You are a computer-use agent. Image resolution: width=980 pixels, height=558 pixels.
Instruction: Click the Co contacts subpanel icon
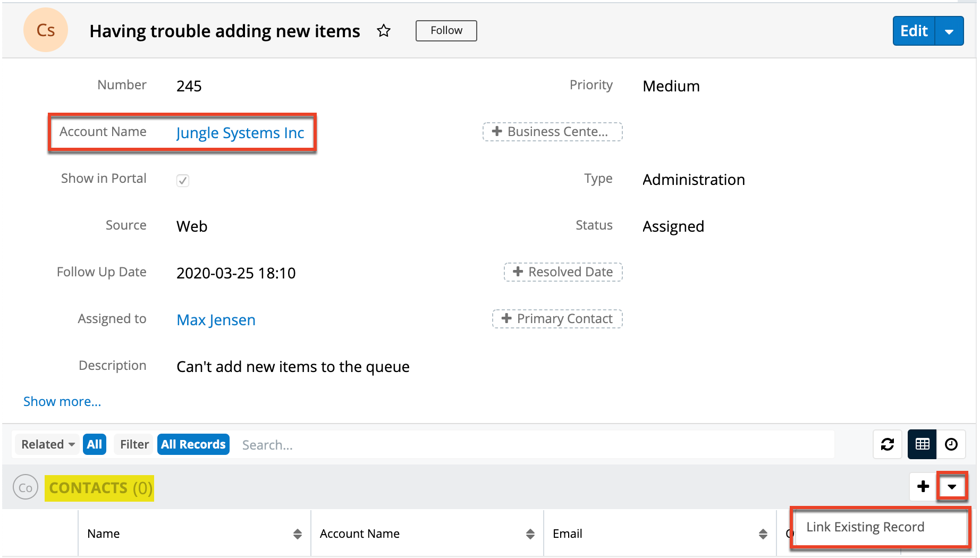click(x=26, y=487)
